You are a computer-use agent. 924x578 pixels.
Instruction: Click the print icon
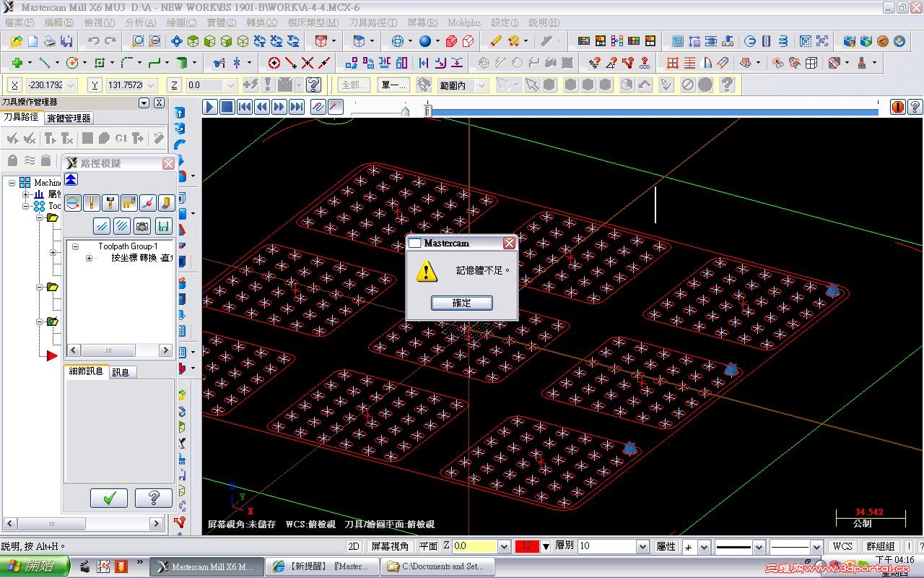50,41
